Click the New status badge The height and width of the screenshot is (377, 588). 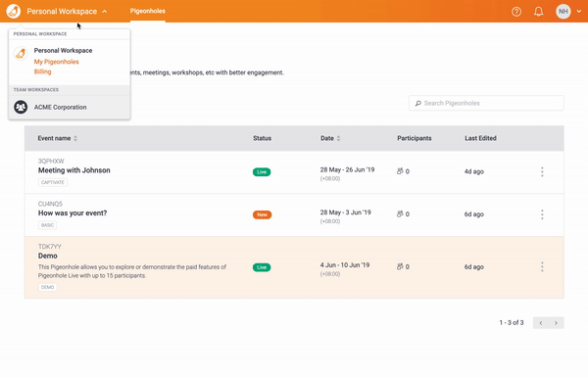[x=262, y=214]
